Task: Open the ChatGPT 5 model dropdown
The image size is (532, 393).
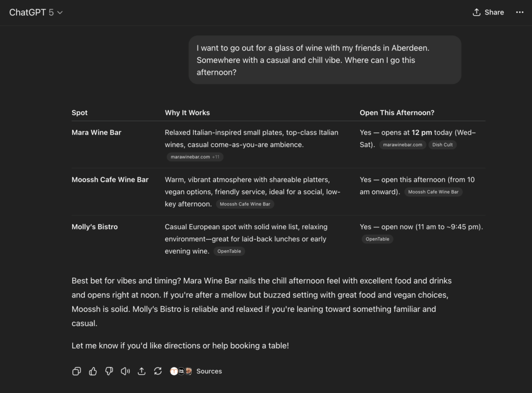Action: pyautogui.click(x=36, y=12)
